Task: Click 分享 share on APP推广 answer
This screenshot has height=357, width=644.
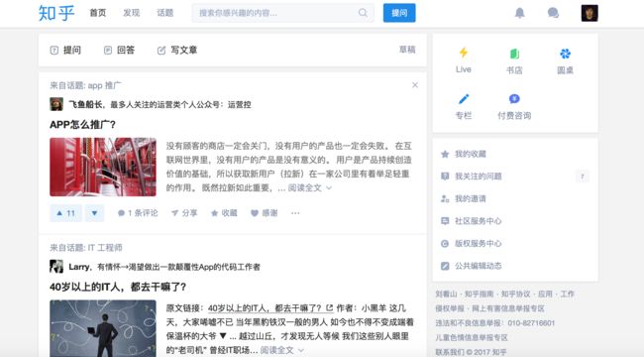Action: coord(184,213)
